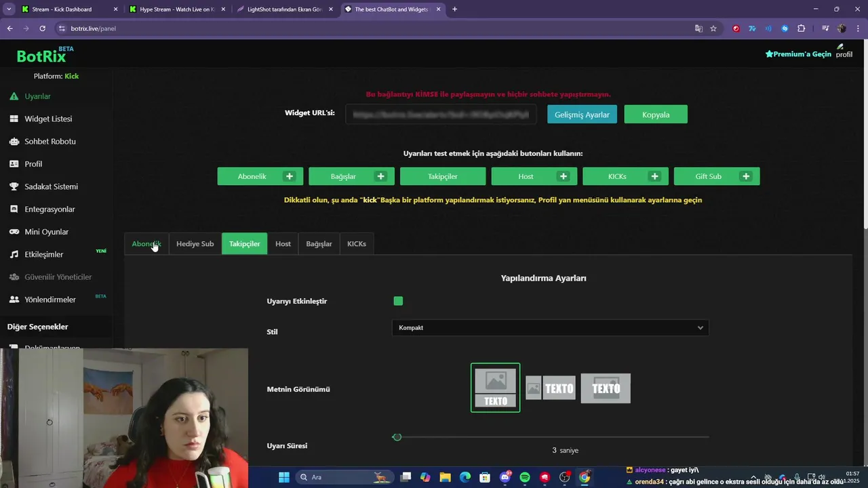
Task: Click the Profil card icon in sidebar
Action: pyautogui.click(x=14, y=164)
